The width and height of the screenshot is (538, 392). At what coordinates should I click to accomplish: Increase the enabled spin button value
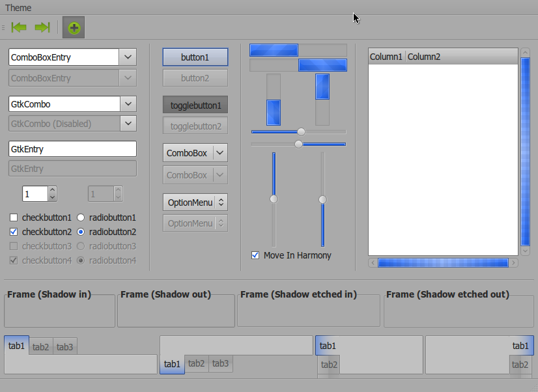click(53, 190)
